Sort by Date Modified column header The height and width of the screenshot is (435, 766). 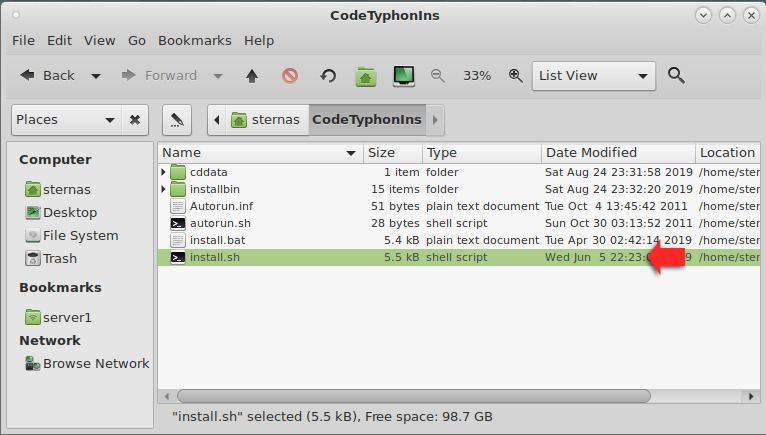[x=618, y=153]
